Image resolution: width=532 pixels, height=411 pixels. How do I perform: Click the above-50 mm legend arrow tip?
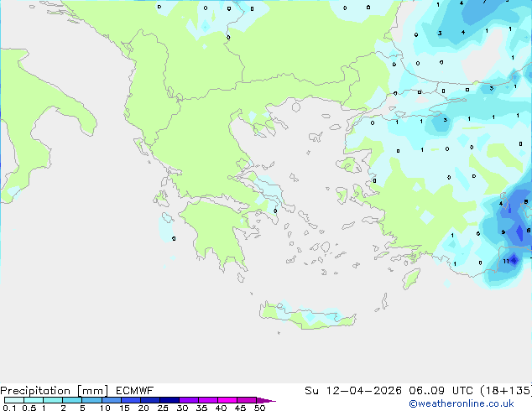(x=266, y=400)
